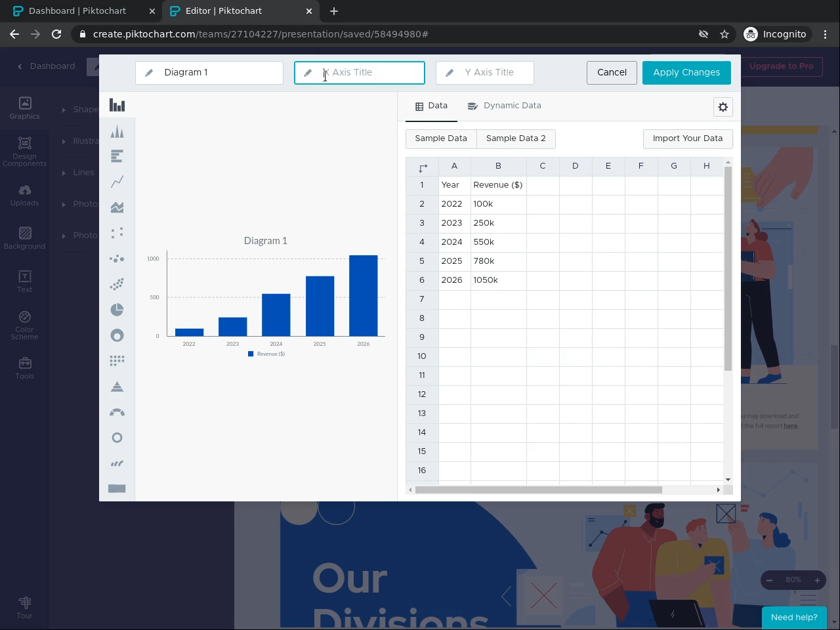The width and height of the screenshot is (840, 630).
Task: Click the vertical scrollbar of data table
Action: pos(728,268)
